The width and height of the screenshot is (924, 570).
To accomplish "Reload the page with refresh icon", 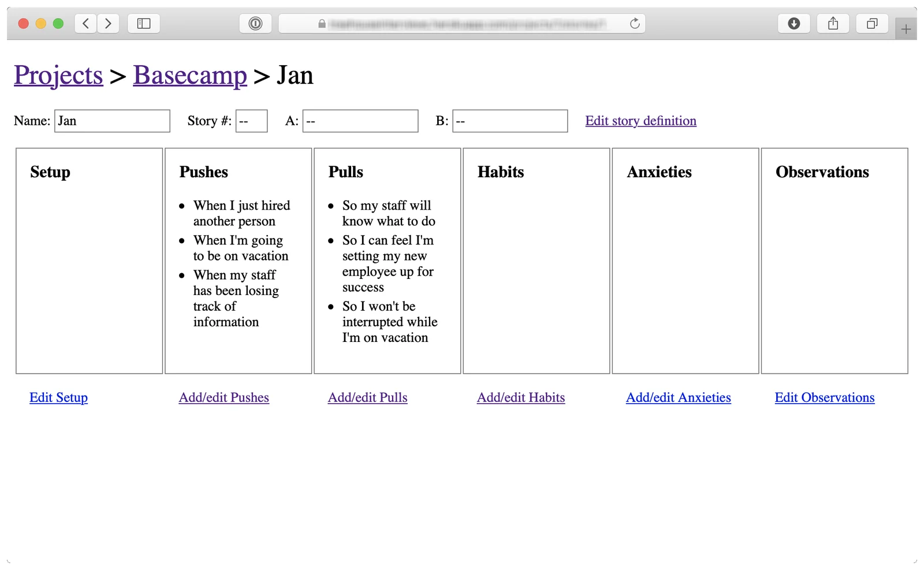I will [635, 24].
